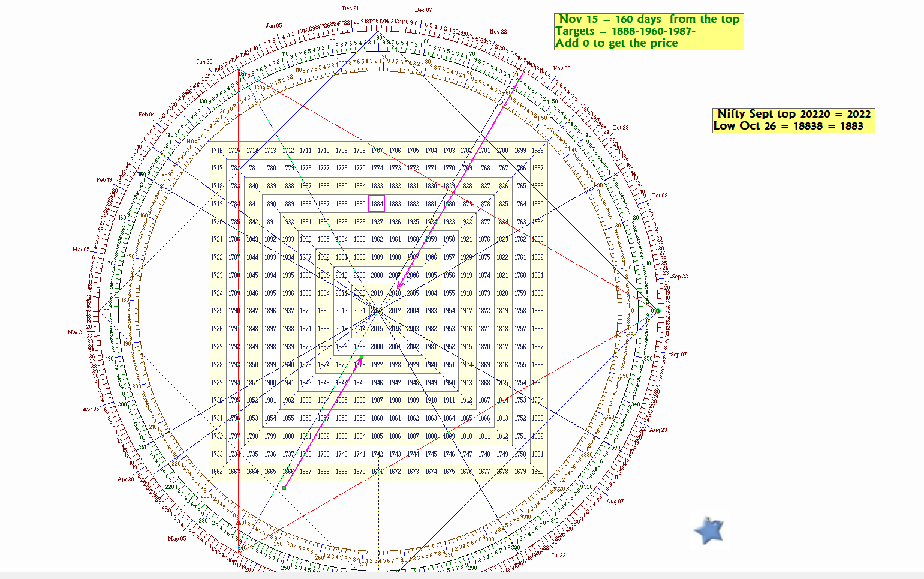Select grid cell 1987 in the grid
Image resolution: width=924 pixels, height=579 pixels.
pyautogui.click(x=413, y=257)
